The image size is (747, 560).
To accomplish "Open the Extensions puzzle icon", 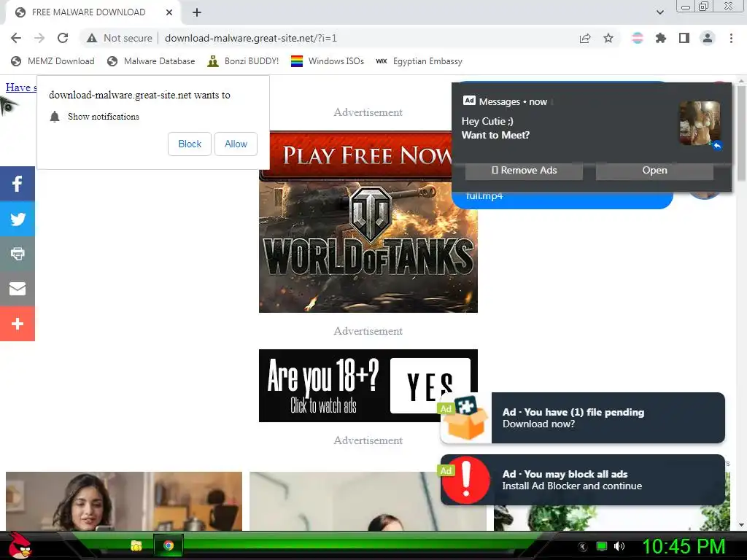I will pyautogui.click(x=661, y=38).
